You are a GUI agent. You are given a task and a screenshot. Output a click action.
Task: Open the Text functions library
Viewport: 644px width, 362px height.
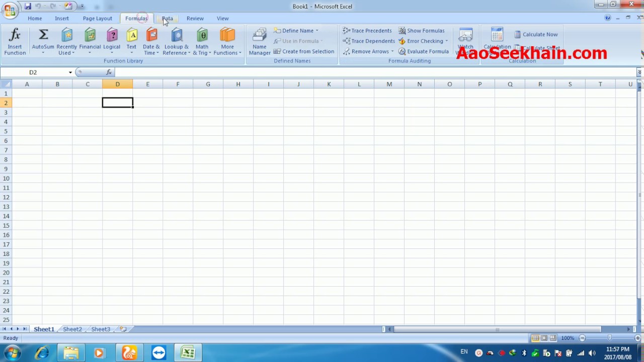click(131, 42)
